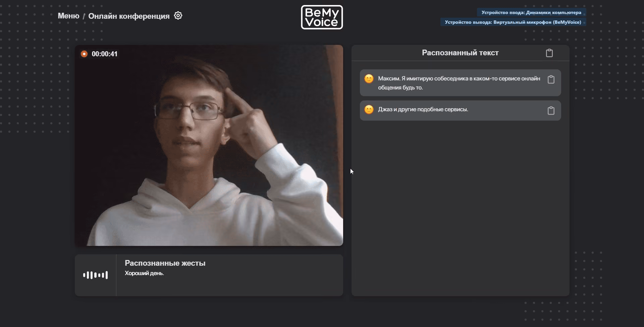Screen dimensions: 644x327
Task: Click the "Распознанный текст" panel heading
Action: tap(460, 53)
